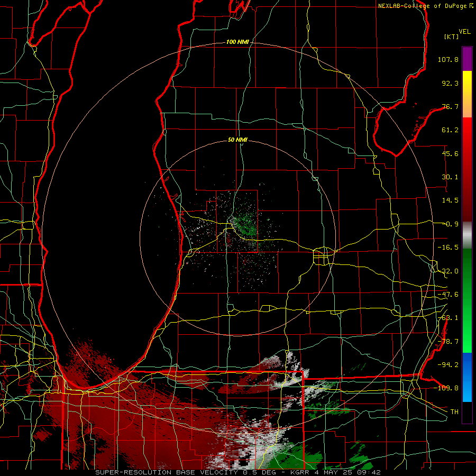Click the 50 NMI range ring label
The height and width of the screenshot is (476, 476).
click(x=237, y=140)
